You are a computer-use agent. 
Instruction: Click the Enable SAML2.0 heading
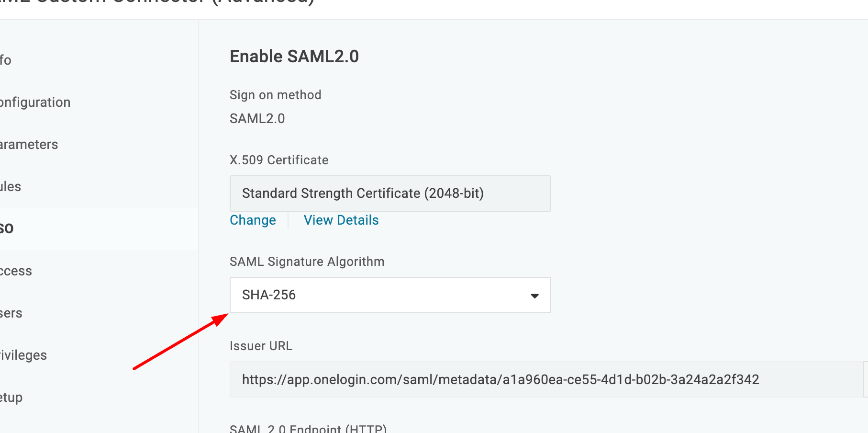point(294,57)
